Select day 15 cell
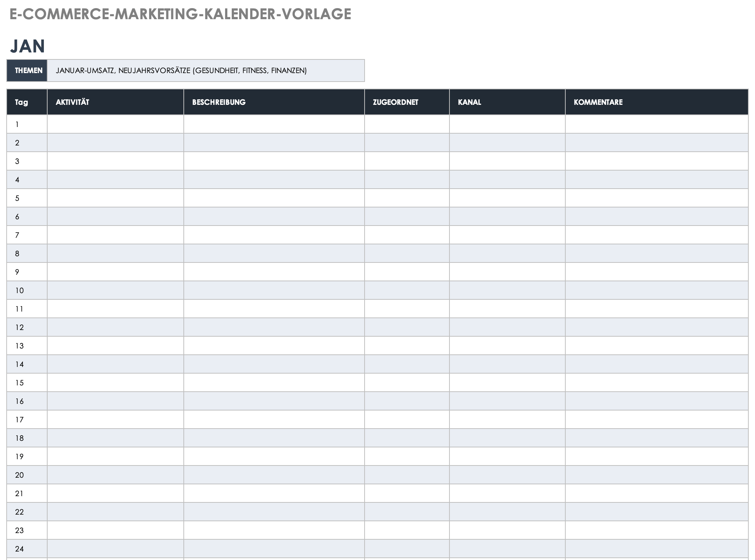 pos(27,383)
